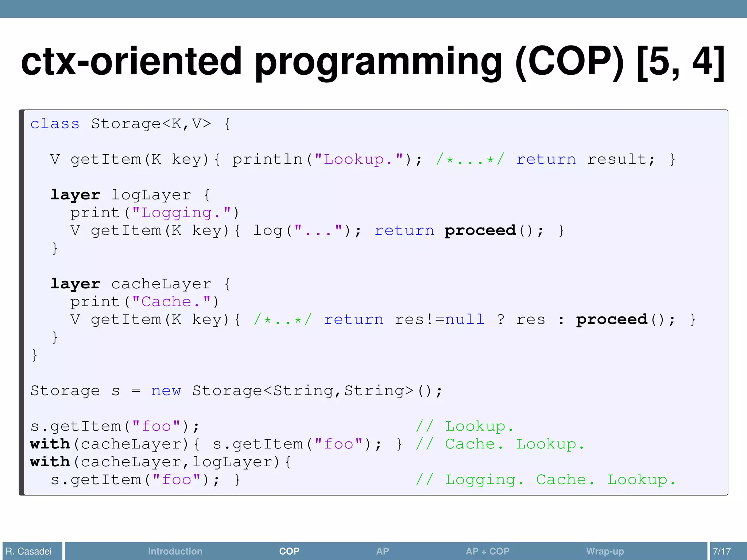Image resolution: width=747 pixels, height=560 pixels.
Task: Click the author name R. Casadei
Action: [x=29, y=551]
